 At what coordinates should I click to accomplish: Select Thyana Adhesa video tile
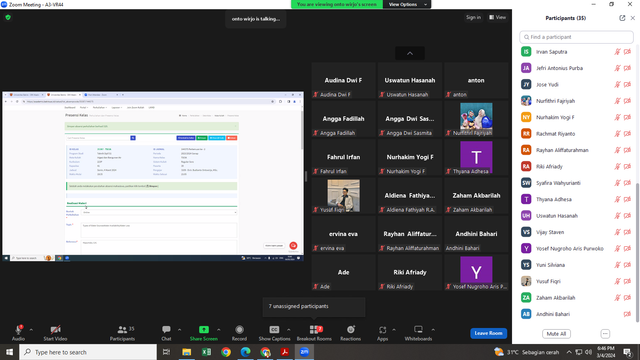[476, 157]
